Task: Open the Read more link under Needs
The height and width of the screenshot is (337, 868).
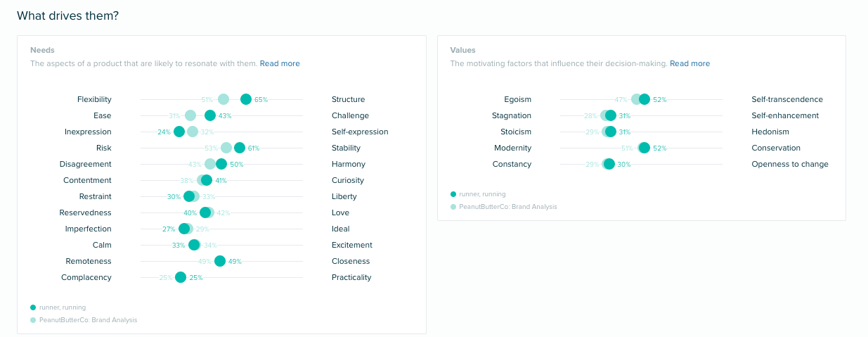Action: coord(280,63)
